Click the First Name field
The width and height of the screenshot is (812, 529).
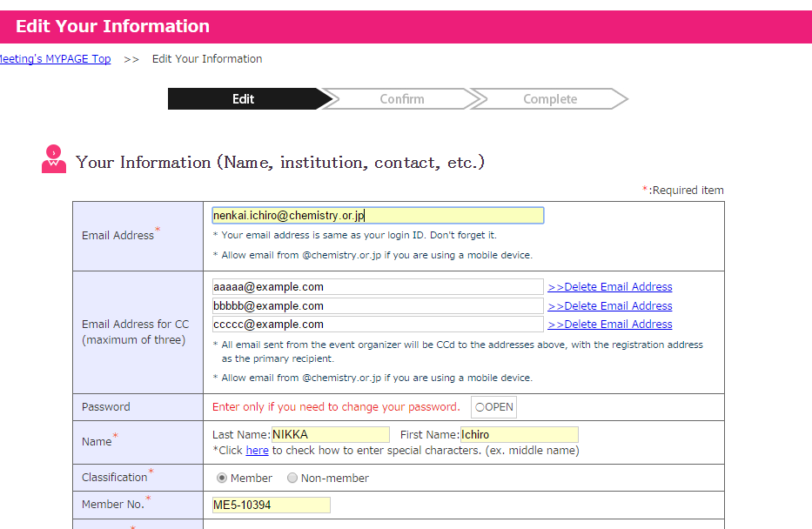(519, 434)
